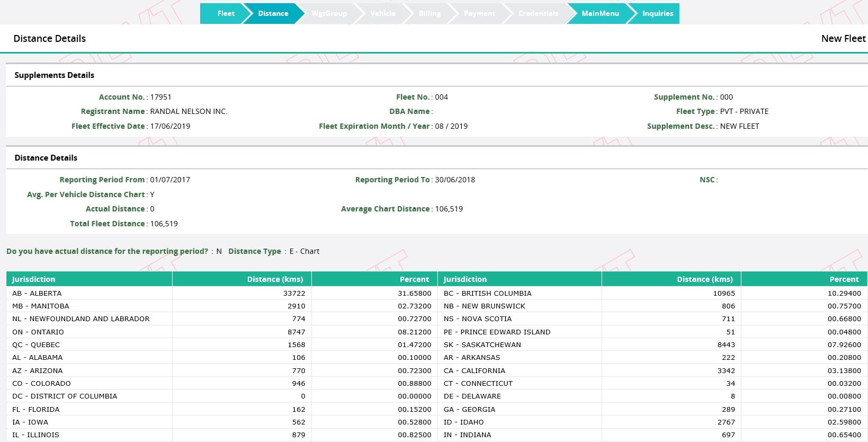The width and height of the screenshot is (868, 442).
Task: Click Reporting Period From 01/07/2017
Action: [x=170, y=180]
